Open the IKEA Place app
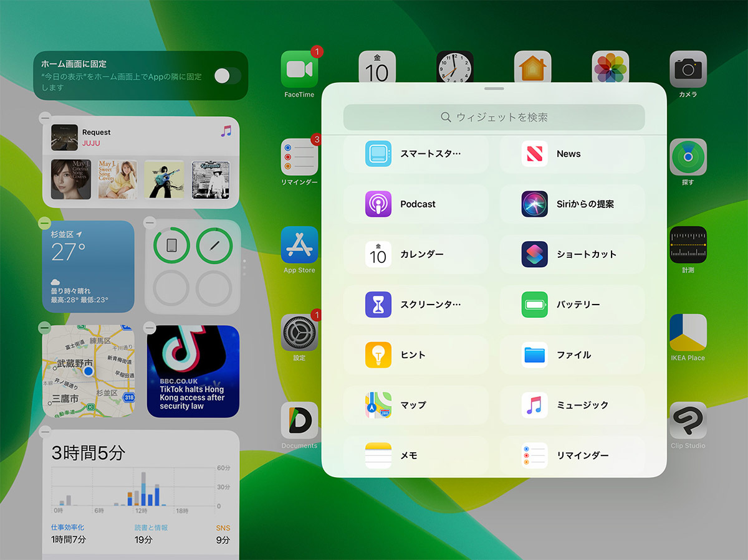This screenshot has height=560, width=748. [x=688, y=333]
